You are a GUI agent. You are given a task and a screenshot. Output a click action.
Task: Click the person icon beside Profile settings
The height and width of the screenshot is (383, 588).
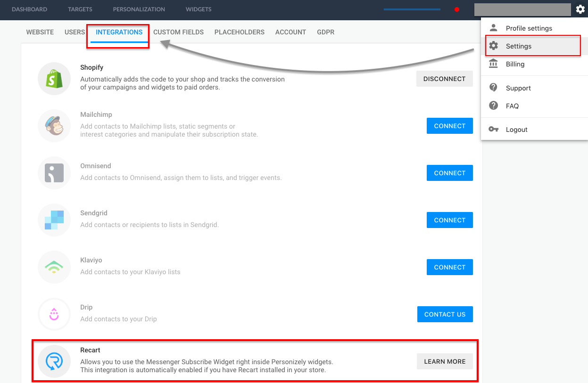[494, 28]
